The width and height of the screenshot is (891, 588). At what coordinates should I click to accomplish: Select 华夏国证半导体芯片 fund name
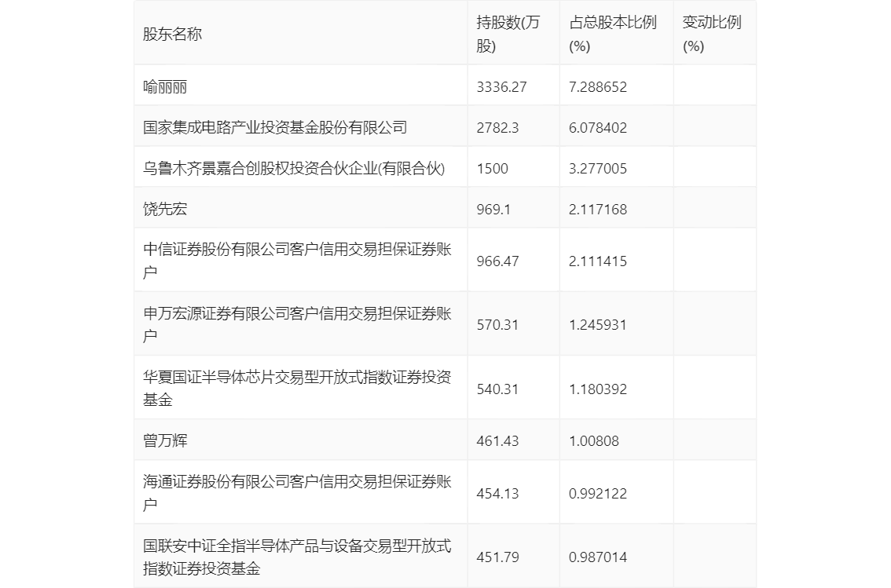(297, 389)
